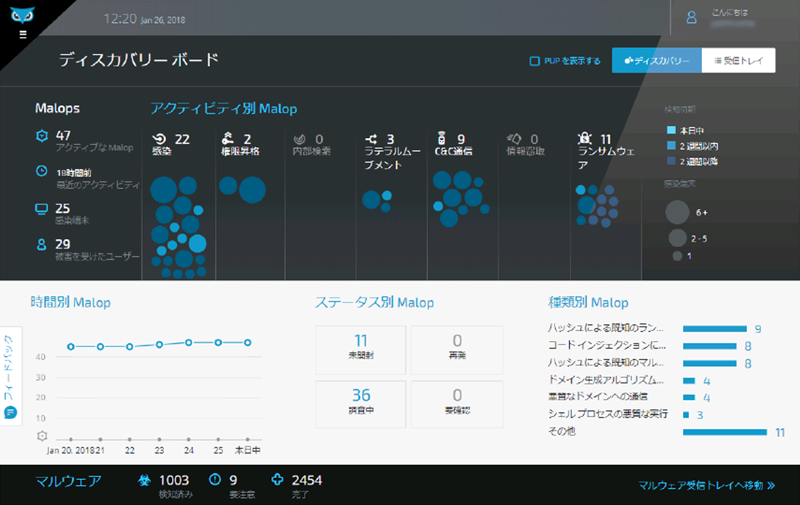Click the 感染端末 monitor icon
This screenshot has height=505, width=800.
click(41, 209)
